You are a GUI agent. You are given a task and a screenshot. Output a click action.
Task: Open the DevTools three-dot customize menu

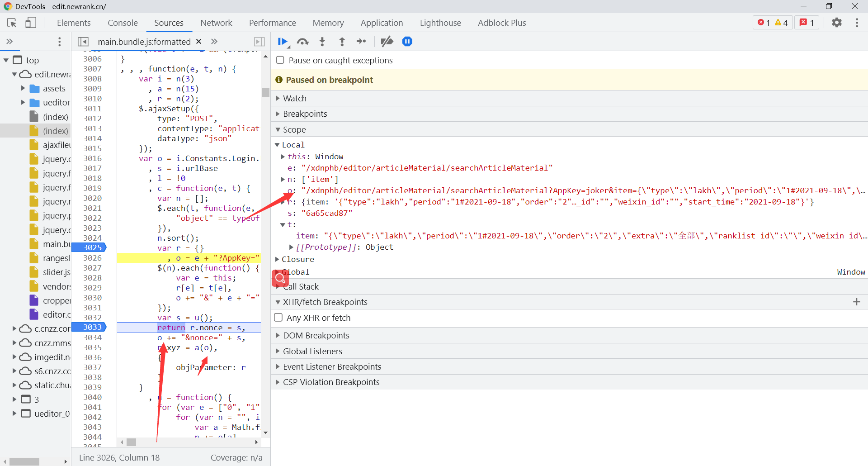tap(857, 23)
